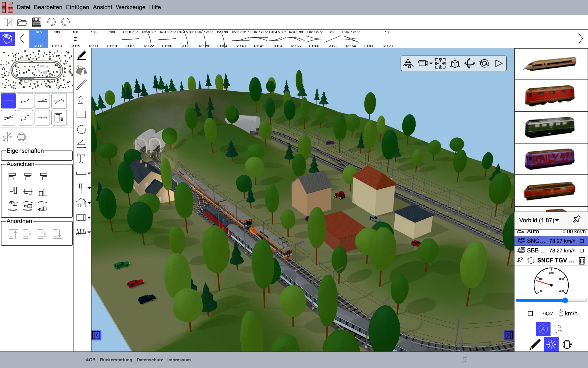This screenshot has width=588, height=368.
Task: Open the Datei menu
Action: click(23, 7)
